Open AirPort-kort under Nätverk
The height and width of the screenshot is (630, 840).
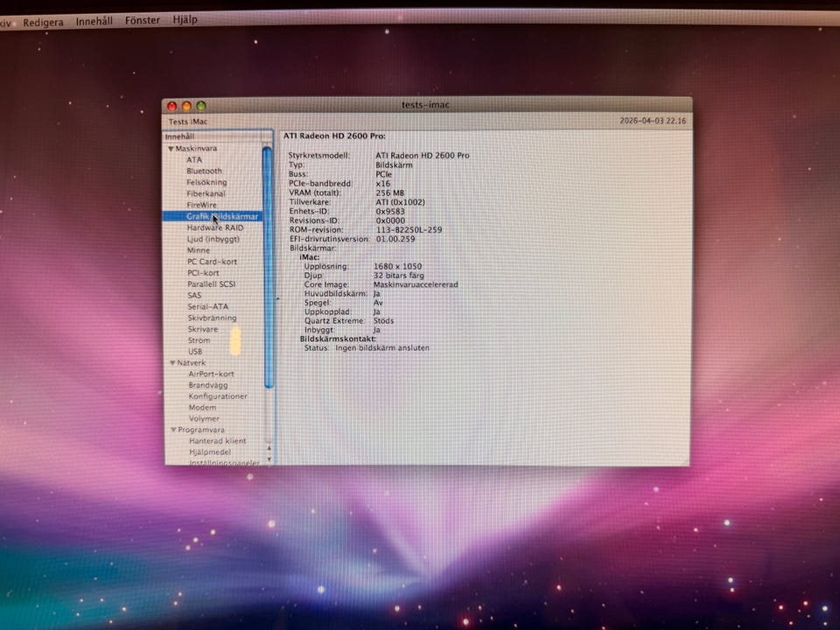tap(211, 374)
